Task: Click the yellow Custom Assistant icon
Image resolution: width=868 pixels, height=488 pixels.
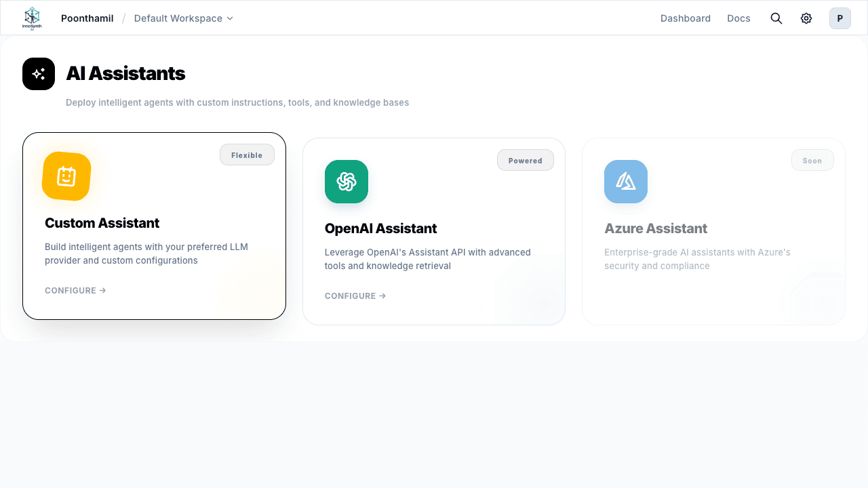Action: [66, 176]
